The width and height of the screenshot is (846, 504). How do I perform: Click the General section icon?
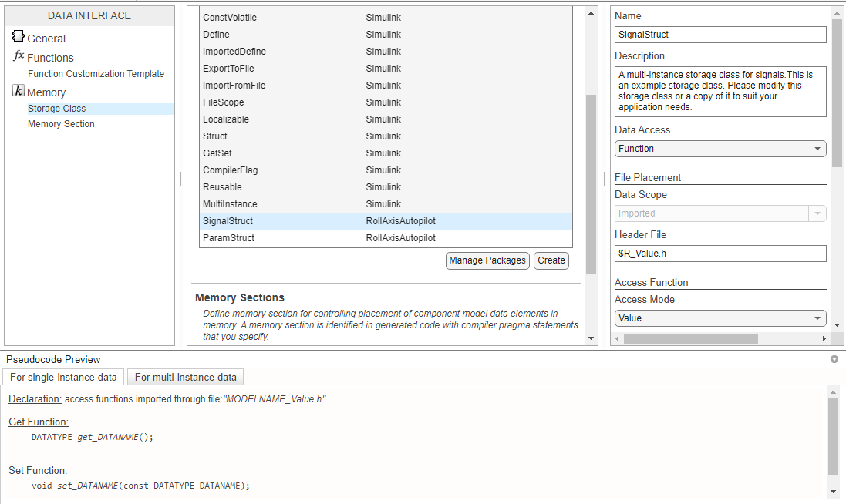pyautogui.click(x=19, y=37)
